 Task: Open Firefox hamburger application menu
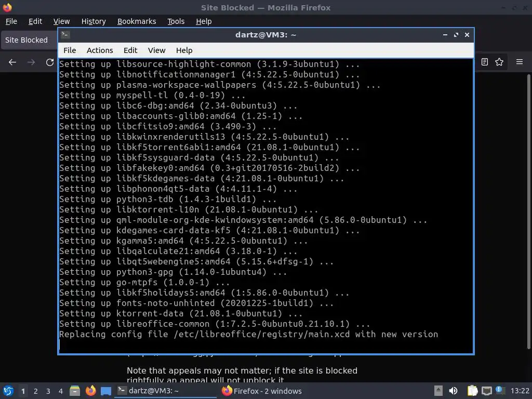pos(520,62)
